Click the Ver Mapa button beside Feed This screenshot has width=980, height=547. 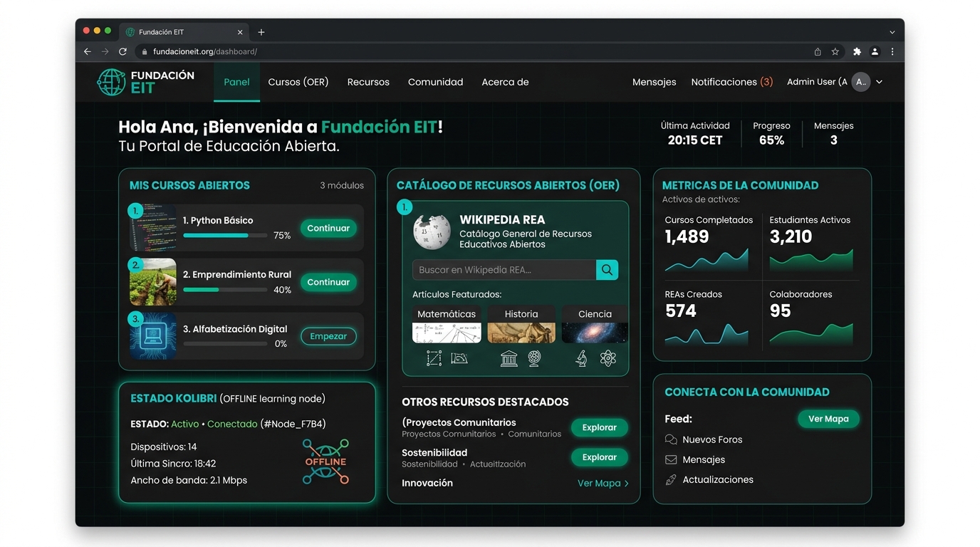click(x=828, y=419)
